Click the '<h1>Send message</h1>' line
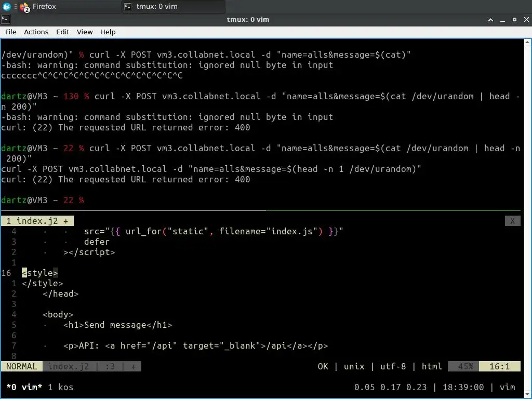 point(118,325)
